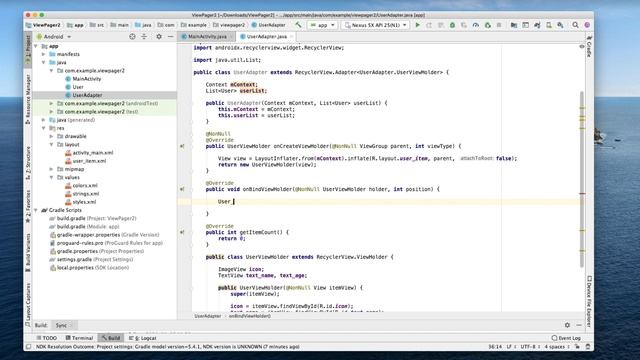
Task: Open the app run configuration dropdown
Action: (x=322, y=25)
